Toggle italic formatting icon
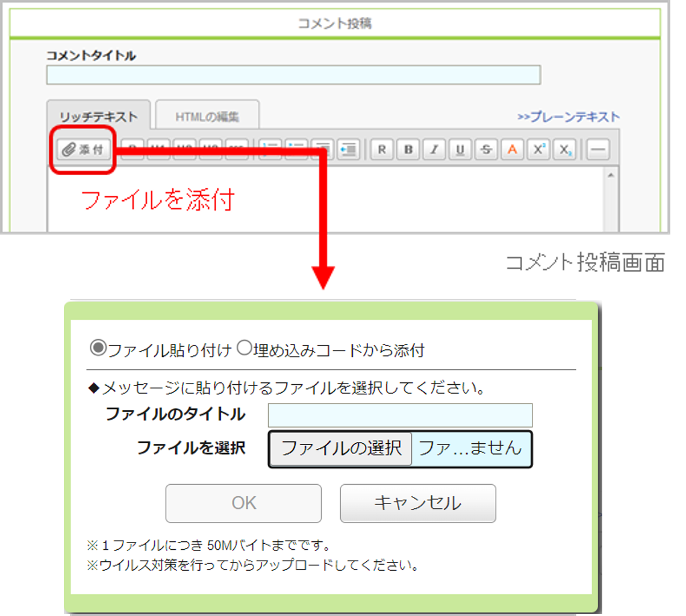This screenshot has height=616, width=686. pyautogui.click(x=434, y=149)
